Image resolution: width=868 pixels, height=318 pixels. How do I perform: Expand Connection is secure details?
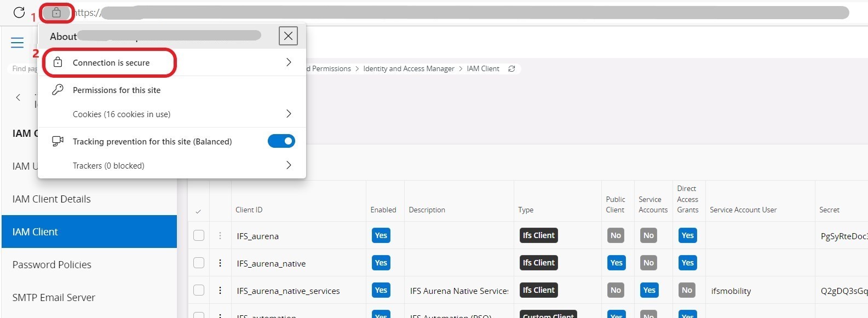171,62
